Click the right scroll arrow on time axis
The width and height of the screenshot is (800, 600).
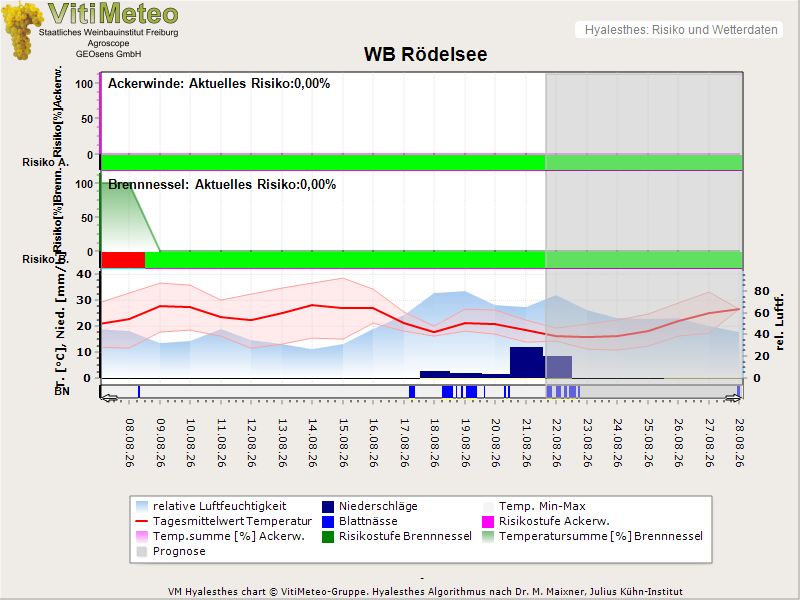733,398
